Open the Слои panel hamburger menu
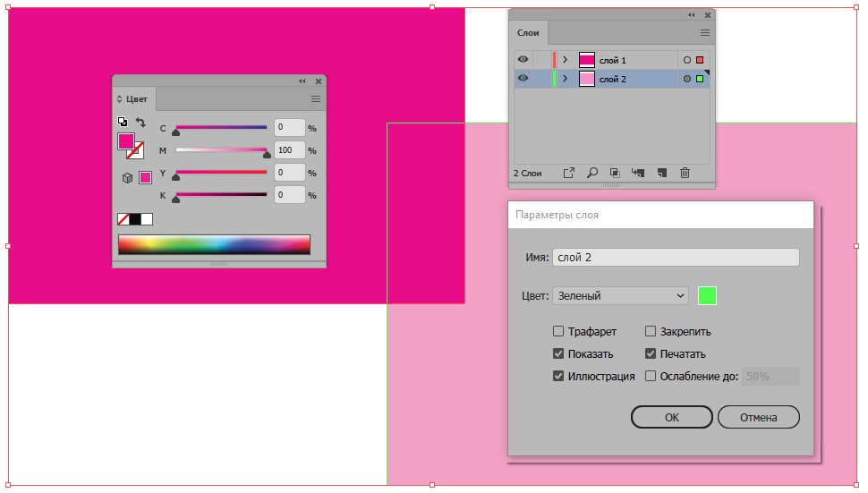The width and height of the screenshot is (868, 493). (705, 32)
